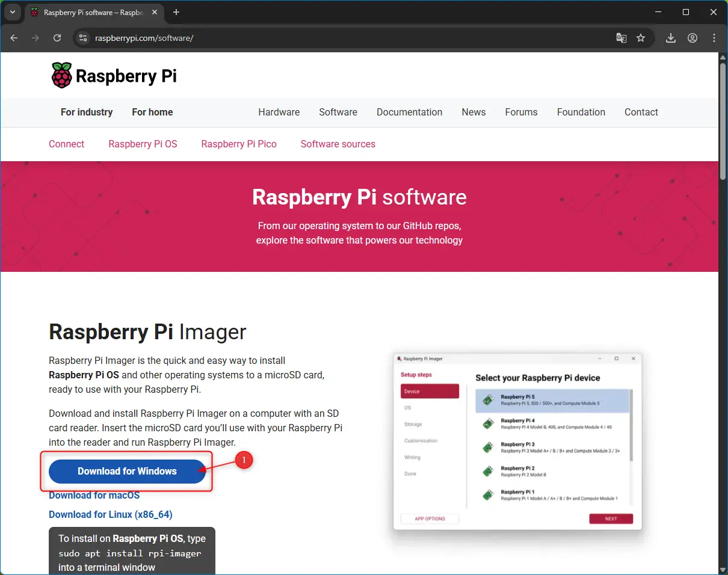Close the Raspberry Pi software tab

coord(155,12)
